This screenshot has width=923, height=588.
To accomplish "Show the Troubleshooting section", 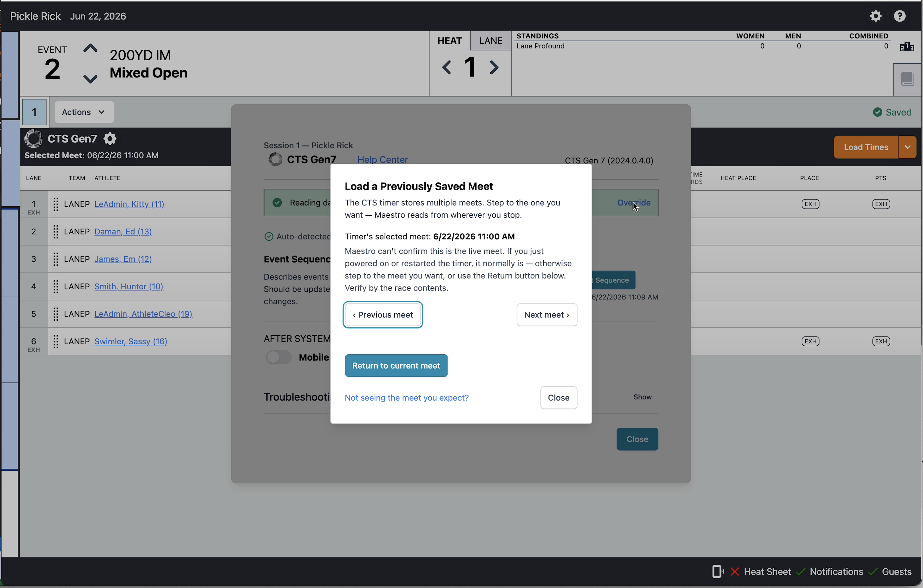I will [642, 397].
